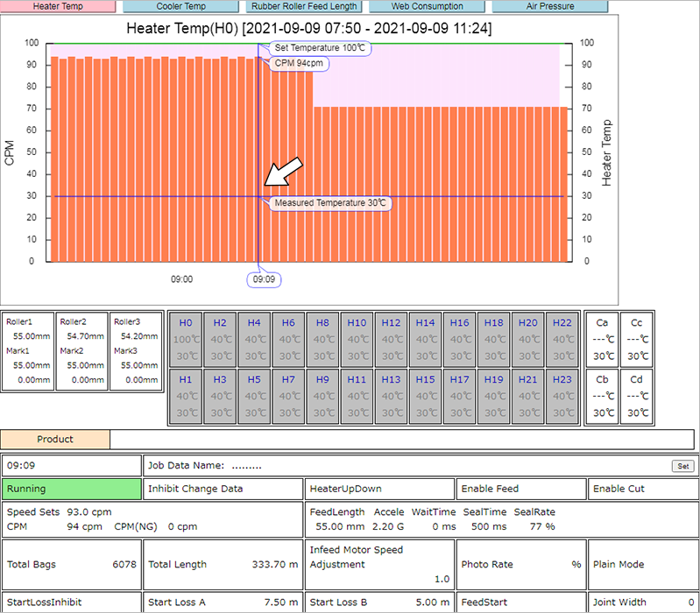Click the 09:09 time marker on chart

tap(264, 280)
